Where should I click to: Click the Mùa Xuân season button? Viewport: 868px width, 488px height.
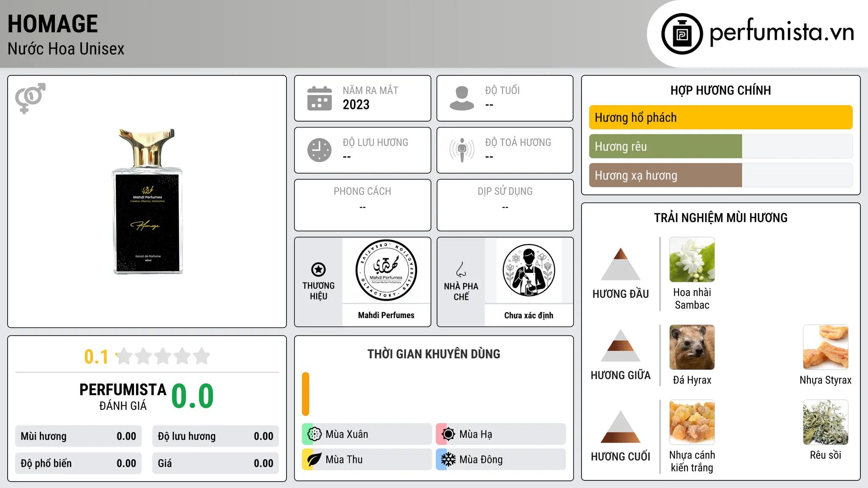(x=367, y=434)
